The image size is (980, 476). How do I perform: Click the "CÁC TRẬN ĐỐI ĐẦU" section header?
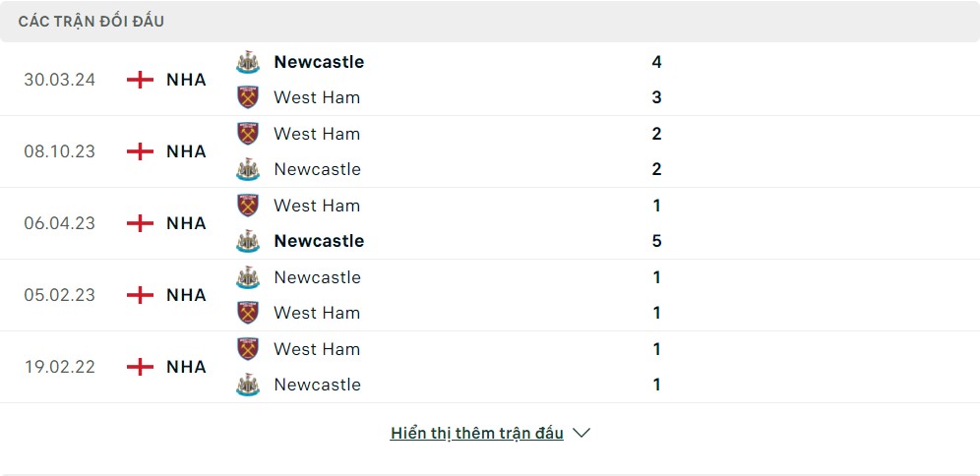click(92, 21)
